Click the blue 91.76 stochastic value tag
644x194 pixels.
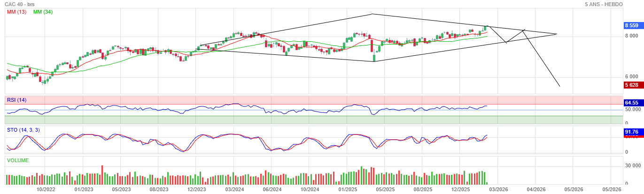coord(631,133)
